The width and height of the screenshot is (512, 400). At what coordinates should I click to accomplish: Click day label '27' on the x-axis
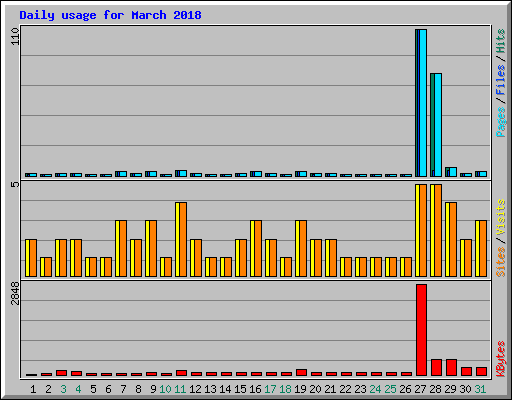[420, 389]
